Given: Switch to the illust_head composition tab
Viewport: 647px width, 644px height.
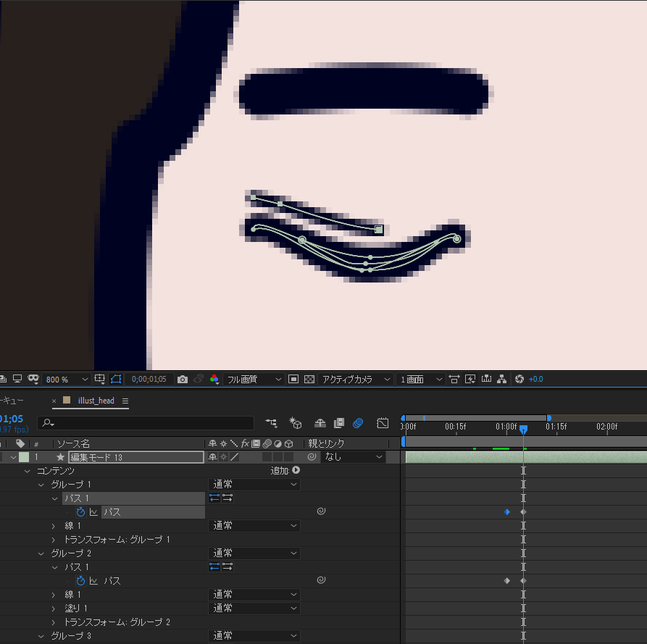Looking at the screenshot, I should point(96,401).
